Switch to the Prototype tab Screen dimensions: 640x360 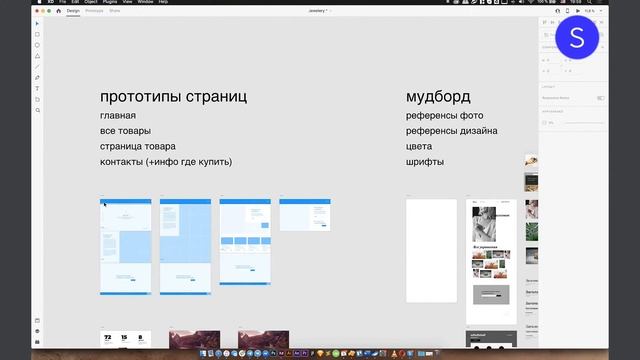click(94, 11)
